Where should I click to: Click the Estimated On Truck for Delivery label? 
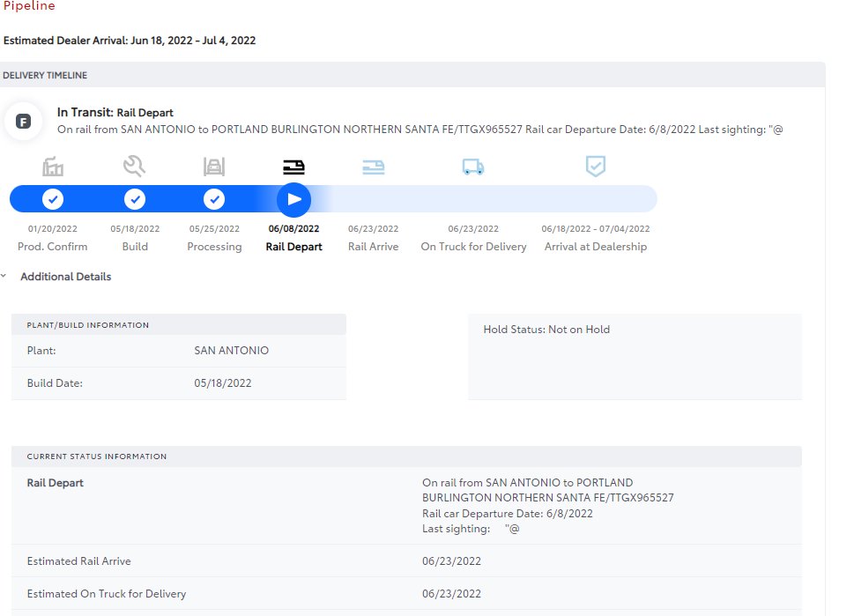[x=107, y=594]
